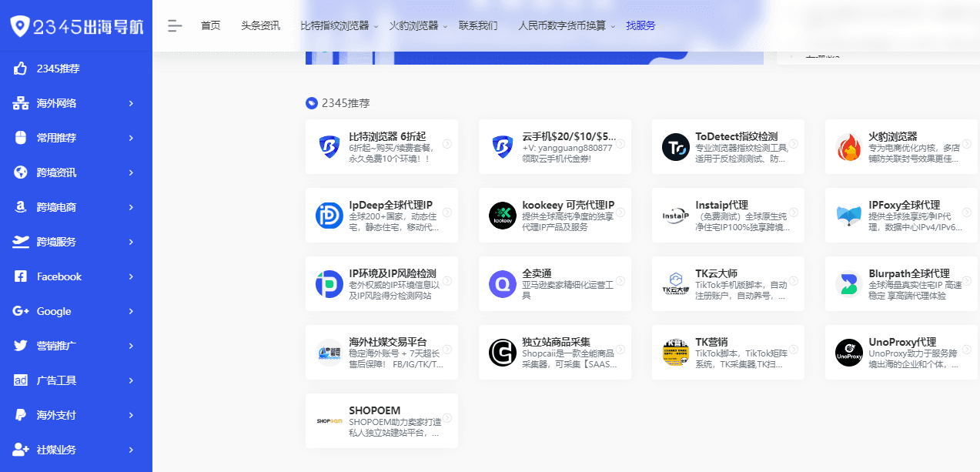This screenshot has width=980, height=472.
Task: Click the UnoProxy代理 logo icon
Action: click(848, 353)
